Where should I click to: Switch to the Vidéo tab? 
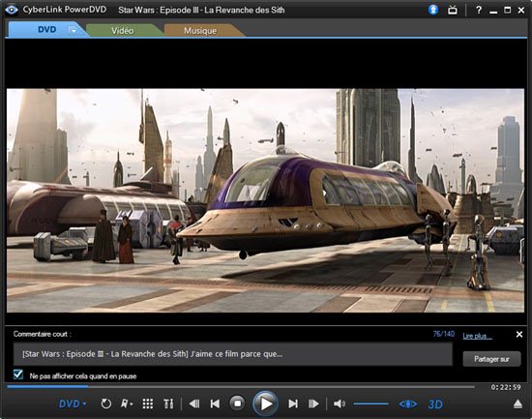click(x=123, y=31)
